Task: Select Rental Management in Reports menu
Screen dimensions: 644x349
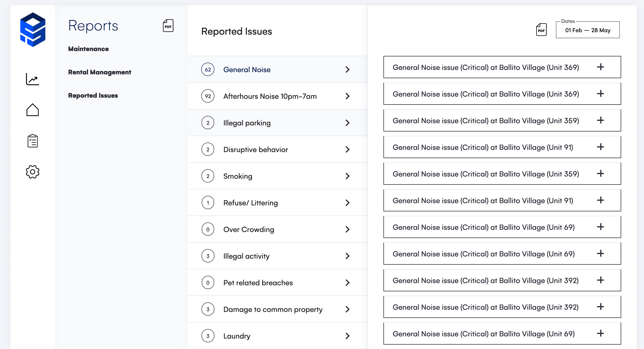Action: (99, 72)
